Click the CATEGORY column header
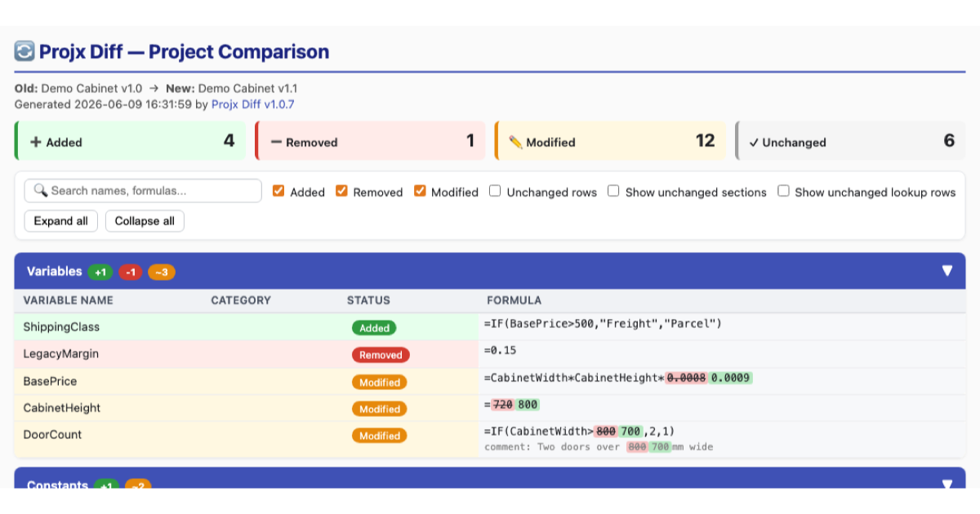980x514 pixels. pos(241,300)
